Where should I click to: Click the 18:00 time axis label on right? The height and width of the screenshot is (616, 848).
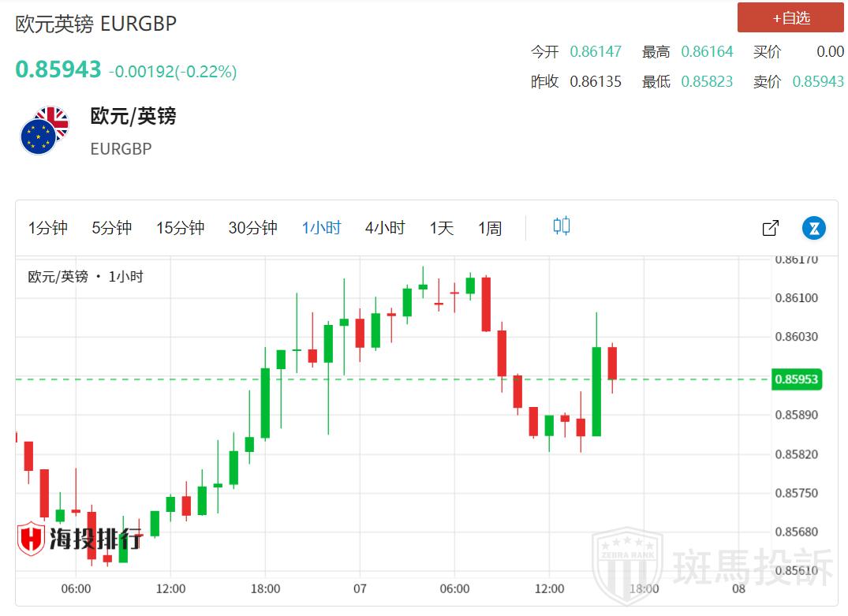pyautogui.click(x=644, y=588)
